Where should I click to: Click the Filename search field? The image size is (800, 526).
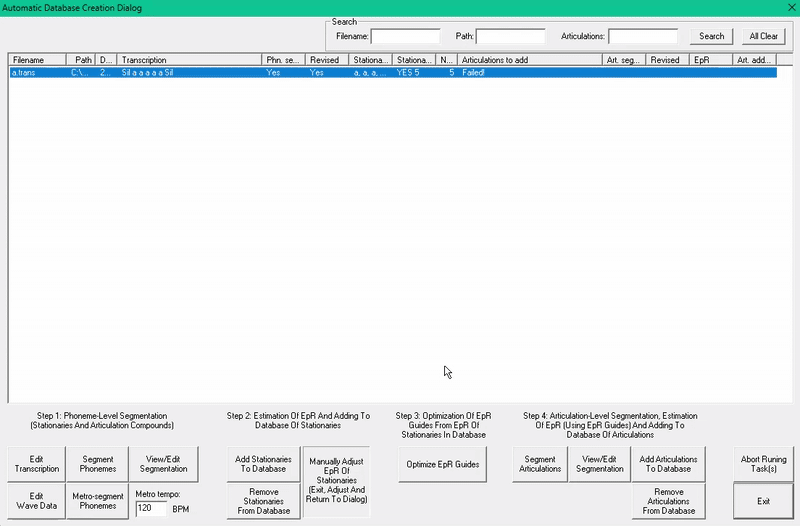point(405,36)
